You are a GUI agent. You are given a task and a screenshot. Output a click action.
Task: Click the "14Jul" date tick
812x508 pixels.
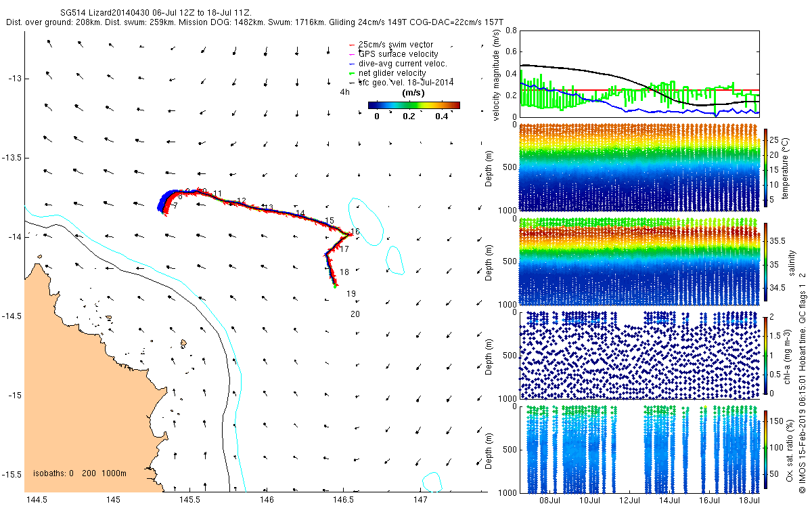(669, 500)
